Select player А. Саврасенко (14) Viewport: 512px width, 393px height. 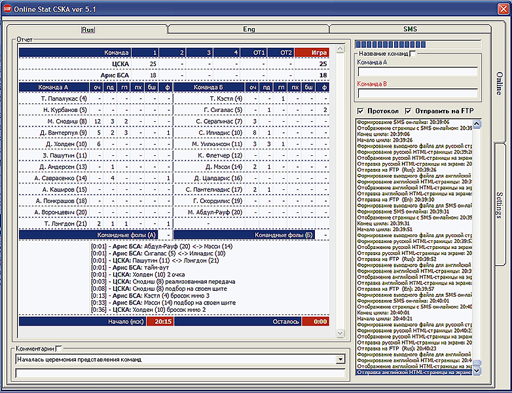point(61,178)
